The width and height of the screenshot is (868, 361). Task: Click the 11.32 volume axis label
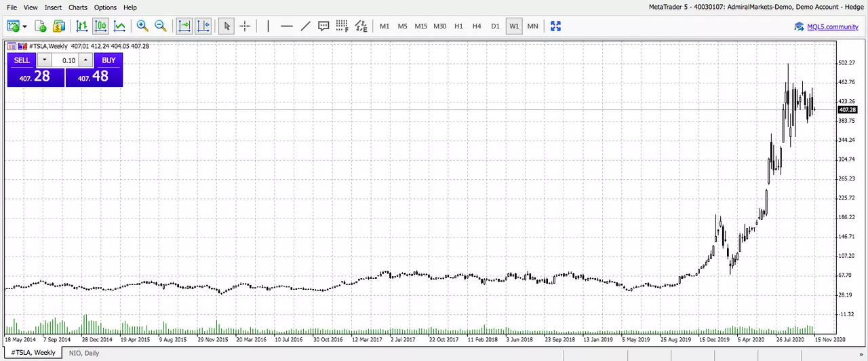[846, 315]
